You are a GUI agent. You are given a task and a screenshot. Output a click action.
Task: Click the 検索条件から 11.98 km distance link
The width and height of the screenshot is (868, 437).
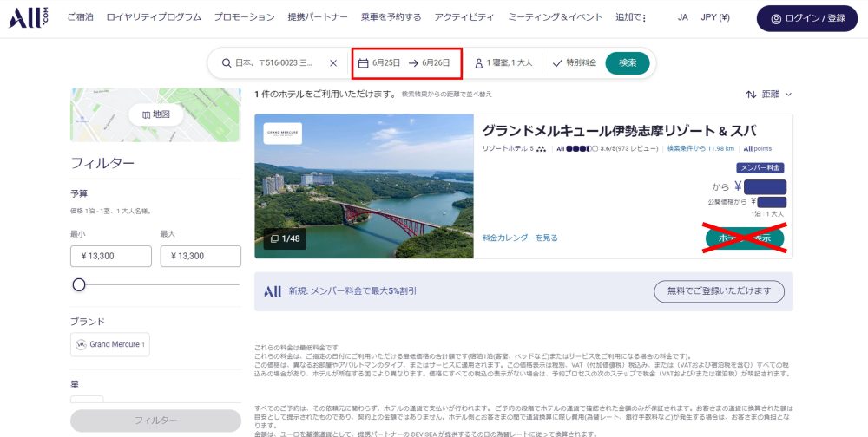coord(700,149)
